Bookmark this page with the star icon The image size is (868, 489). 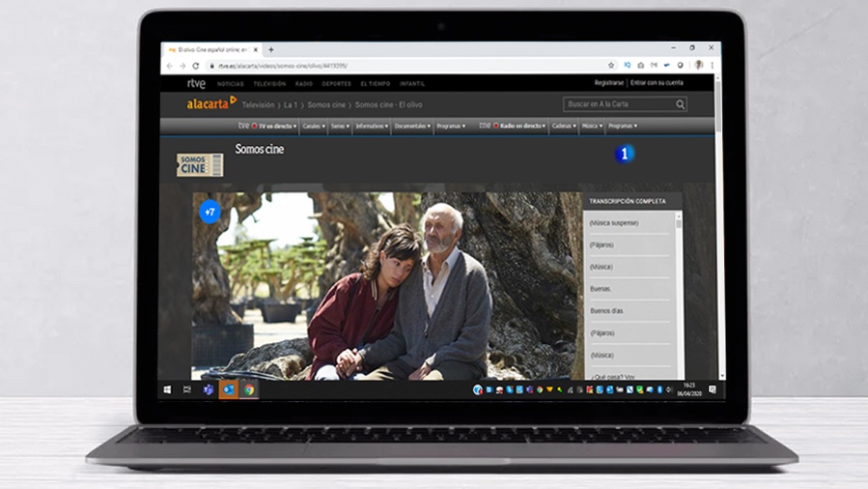coord(611,66)
